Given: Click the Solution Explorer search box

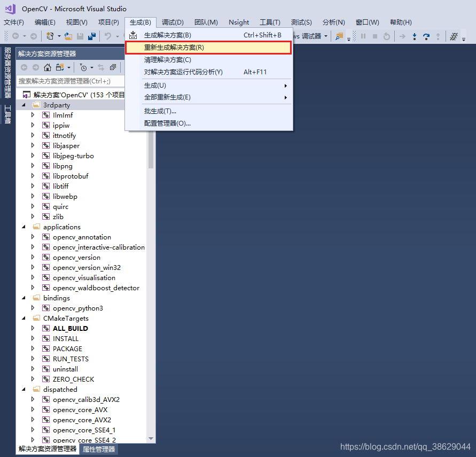Looking at the screenshot, I should pos(71,81).
